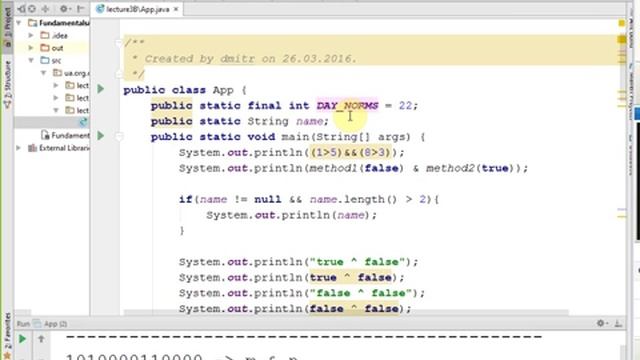
Task: Fold the Javadoc comment block
Action: [x=119, y=43]
